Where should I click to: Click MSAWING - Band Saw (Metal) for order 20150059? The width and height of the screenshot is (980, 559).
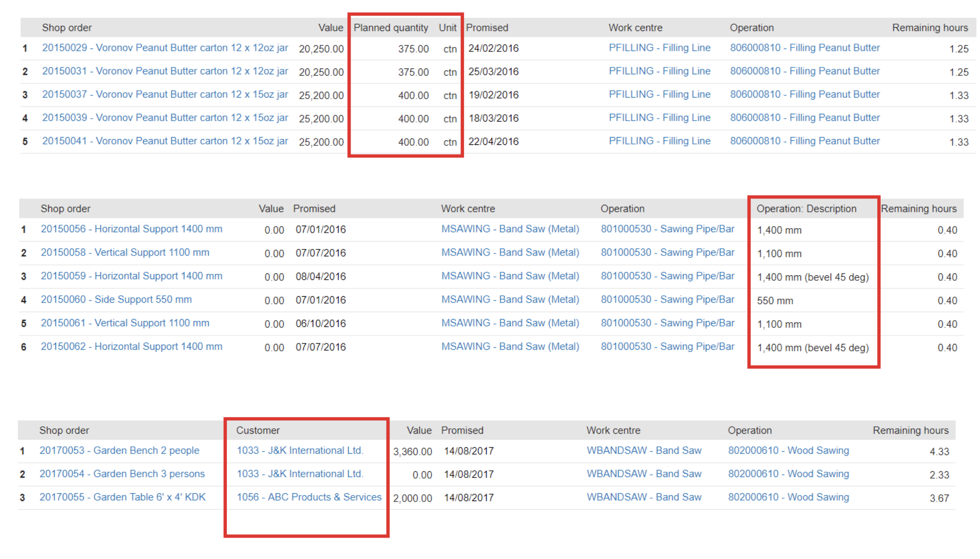coord(510,276)
